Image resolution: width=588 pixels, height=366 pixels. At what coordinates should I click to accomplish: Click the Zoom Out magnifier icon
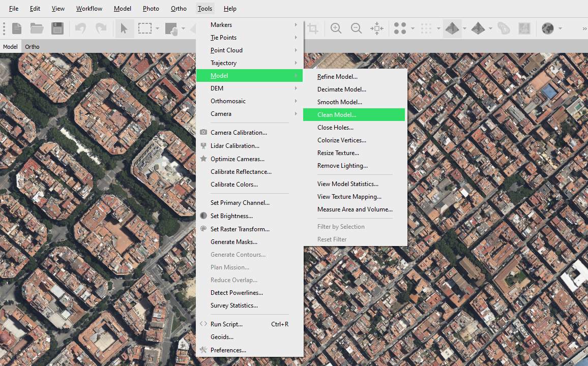click(x=356, y=28)
